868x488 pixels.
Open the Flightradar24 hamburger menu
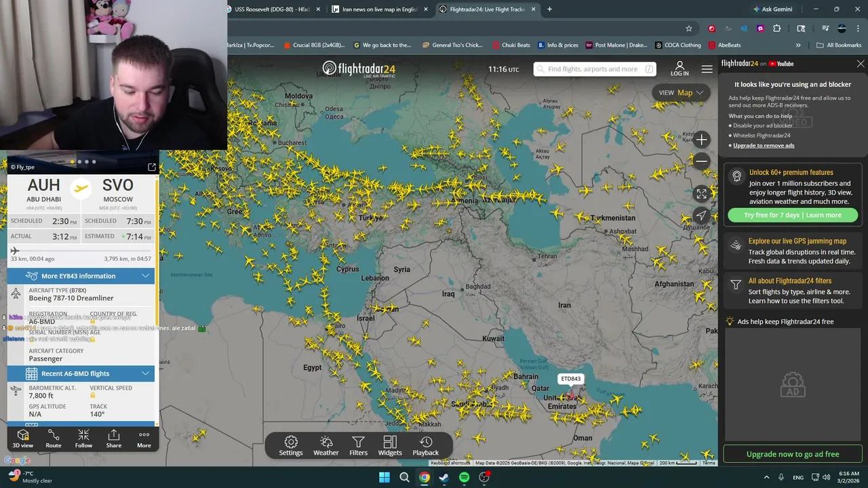(x=707, y=69)
